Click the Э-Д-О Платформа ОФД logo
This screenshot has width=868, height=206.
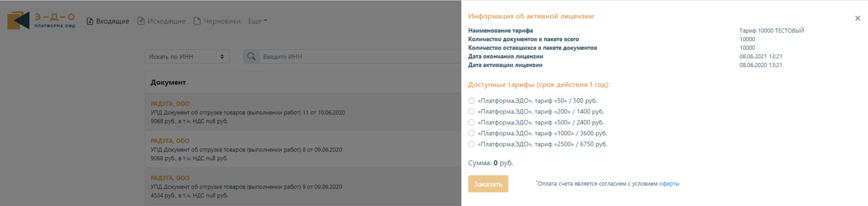click(41, 21)
